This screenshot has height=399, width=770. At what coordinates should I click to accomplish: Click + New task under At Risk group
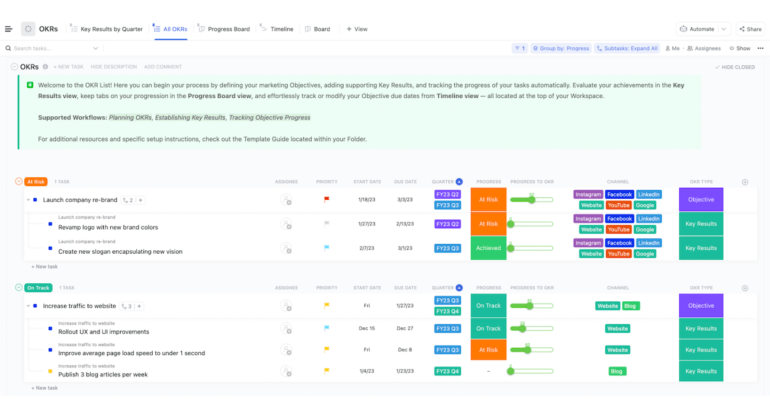coord(44,266)
